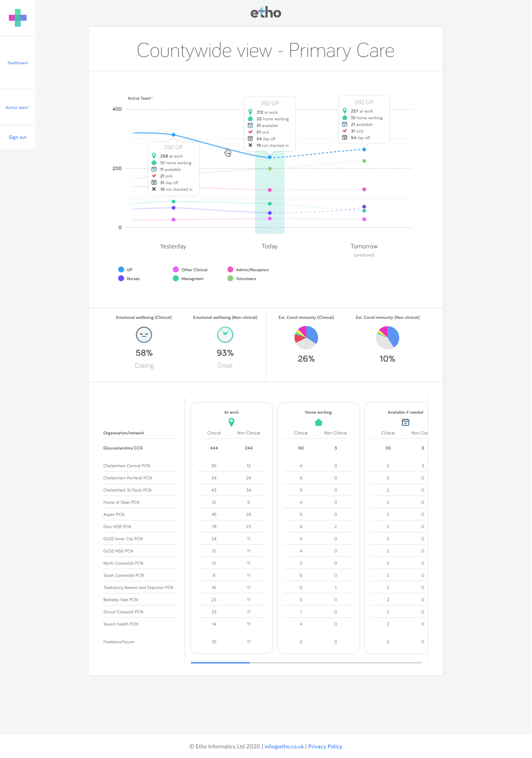Click the Clinical Covid immunity pie chart
The image size is (532, 758).
(306, 337)
